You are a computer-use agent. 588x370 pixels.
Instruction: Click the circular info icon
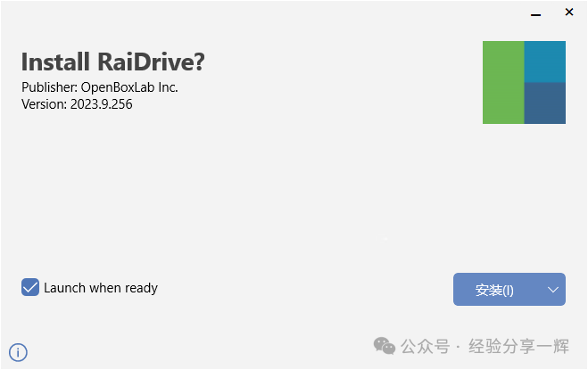pos(18,352)
